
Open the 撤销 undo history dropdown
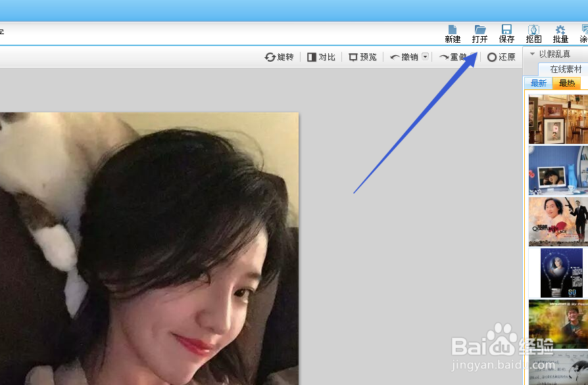(x=424, y=57)
